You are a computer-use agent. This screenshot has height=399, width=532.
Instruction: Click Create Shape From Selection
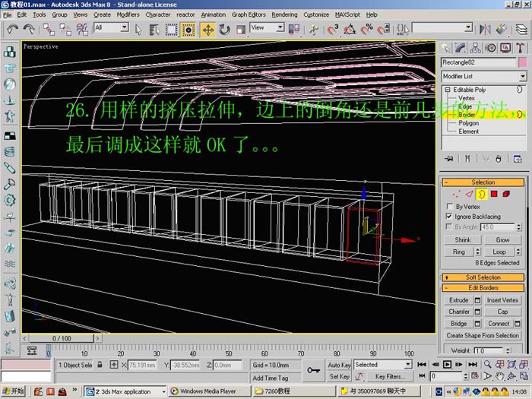point(483,336)
